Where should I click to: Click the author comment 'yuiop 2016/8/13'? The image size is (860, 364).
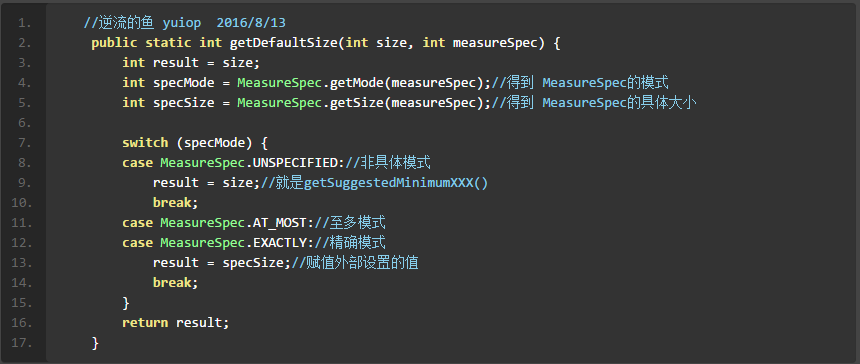pos(224,23)
